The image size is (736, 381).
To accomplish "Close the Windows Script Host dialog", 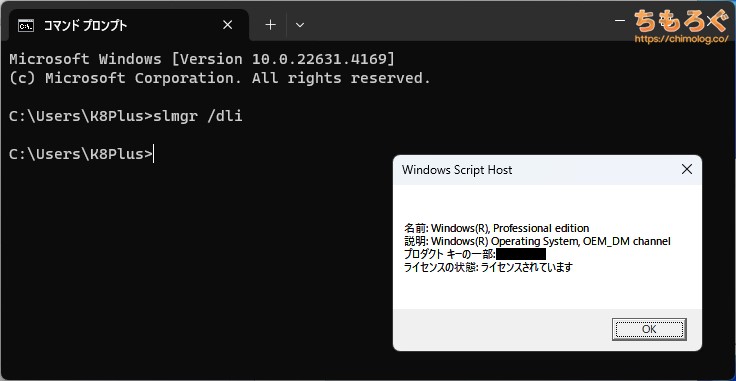I will click(x=687, y=169).
